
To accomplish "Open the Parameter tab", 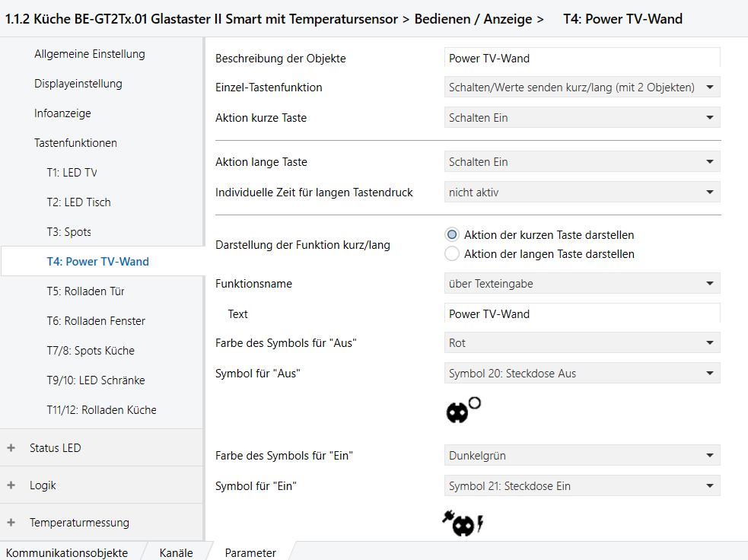I will (250, 553).
